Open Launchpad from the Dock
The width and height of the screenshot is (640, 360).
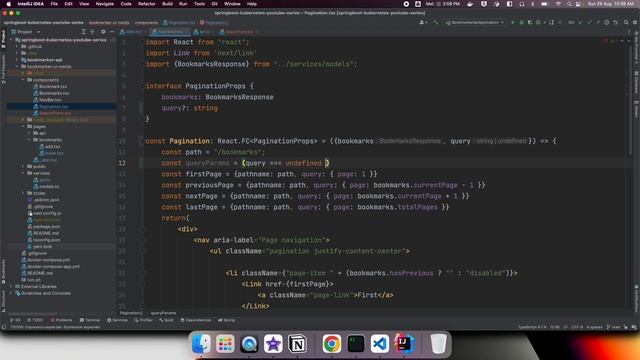pos(225,344)
